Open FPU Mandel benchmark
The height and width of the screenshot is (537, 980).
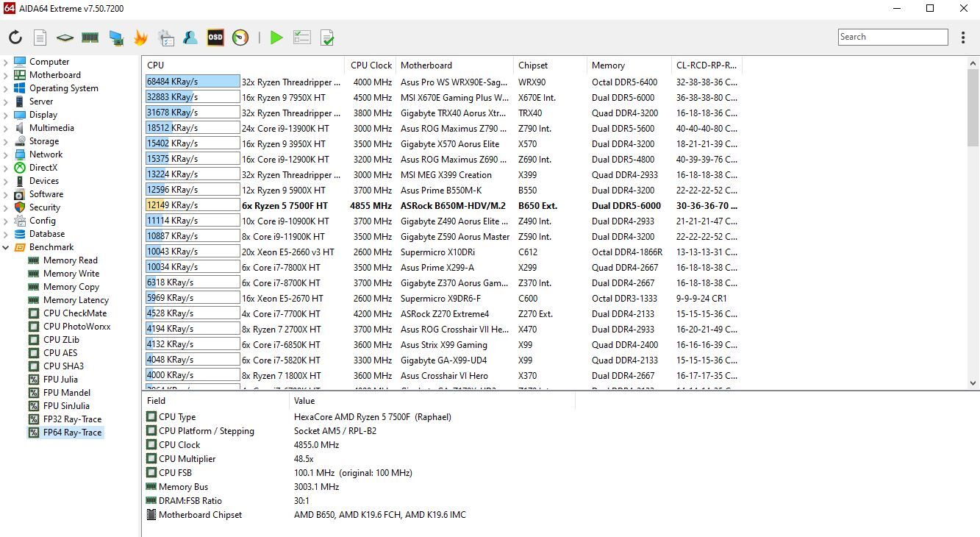(67, 393)
